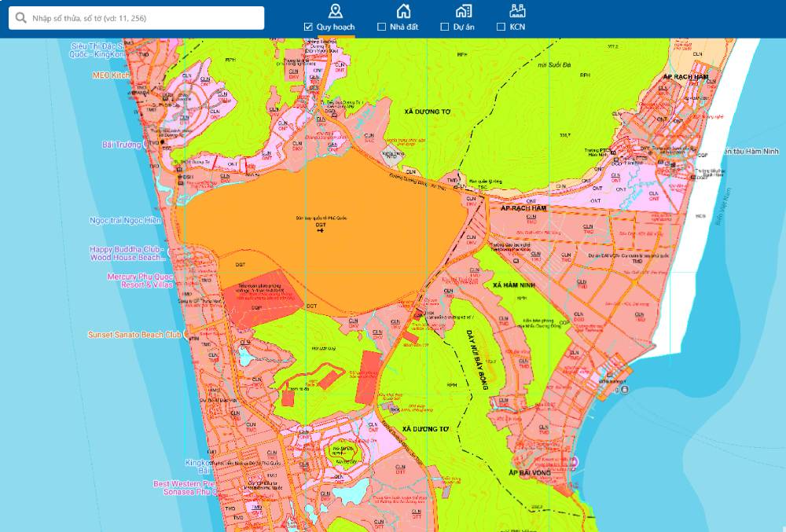Turn on the KCN checkbox
The height and width of the screenshot is (532, 786).
click(x=501, y=27)
